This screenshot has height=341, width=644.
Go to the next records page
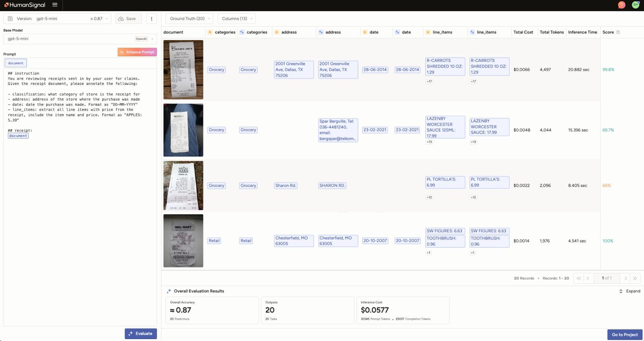pos(625,278)
